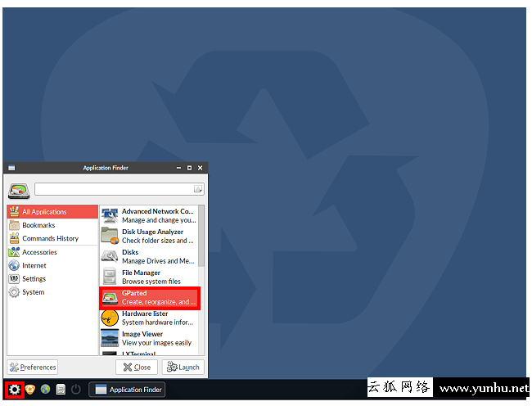Select 'Manage Drives and Me...' description text
This screenshot has height=406, width=532.
[158, 261]
